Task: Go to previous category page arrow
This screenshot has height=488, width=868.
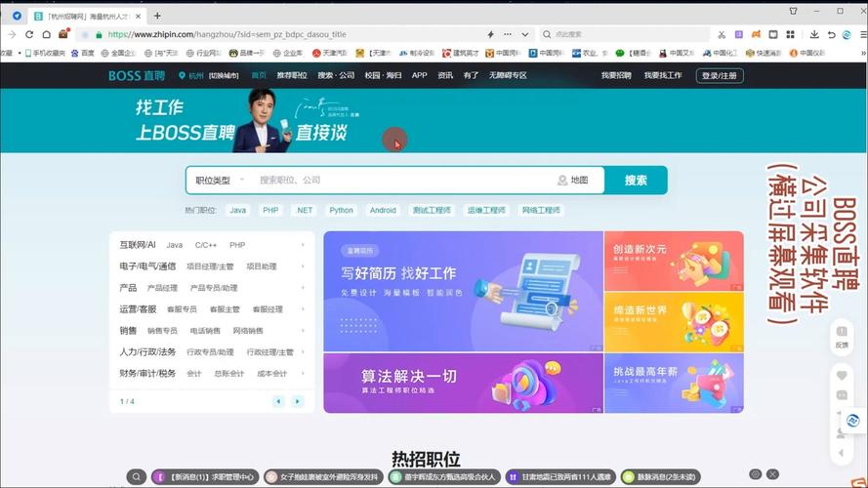Action: coord(278,401)
